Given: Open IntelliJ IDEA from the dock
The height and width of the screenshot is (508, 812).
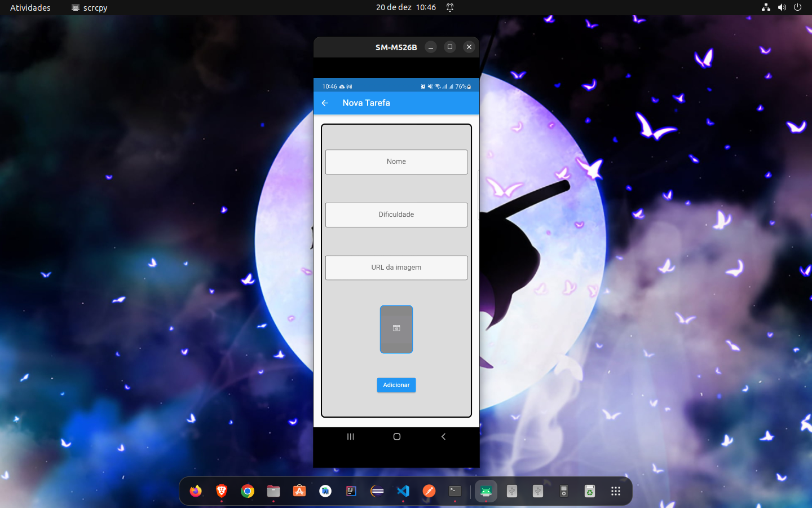Looking at the screenshot, I should [x=351, y=491].
